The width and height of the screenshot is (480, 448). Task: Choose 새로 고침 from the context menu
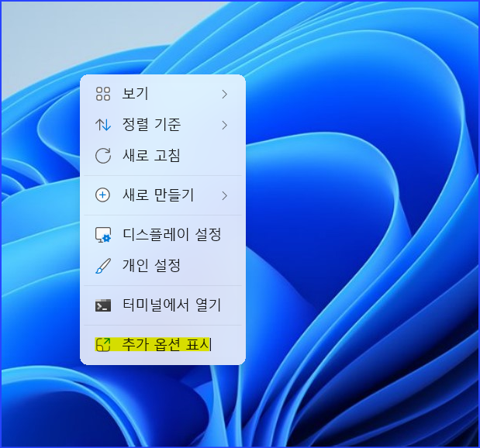163,156
